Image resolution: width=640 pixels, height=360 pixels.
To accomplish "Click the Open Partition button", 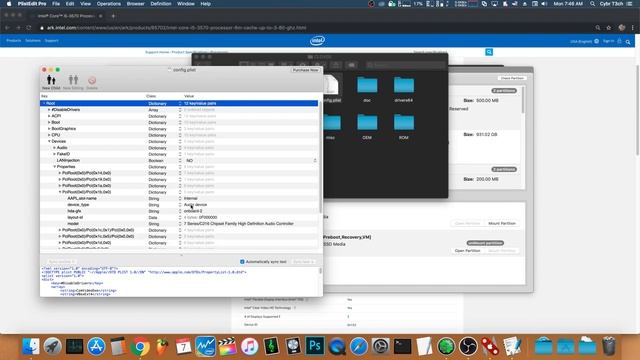I will tap(467, 251).
